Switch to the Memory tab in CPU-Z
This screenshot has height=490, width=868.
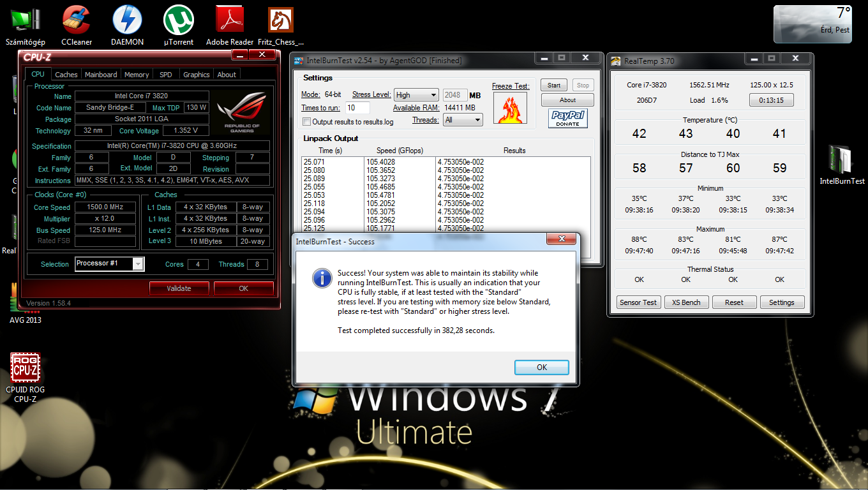click(x=137, y=75)
